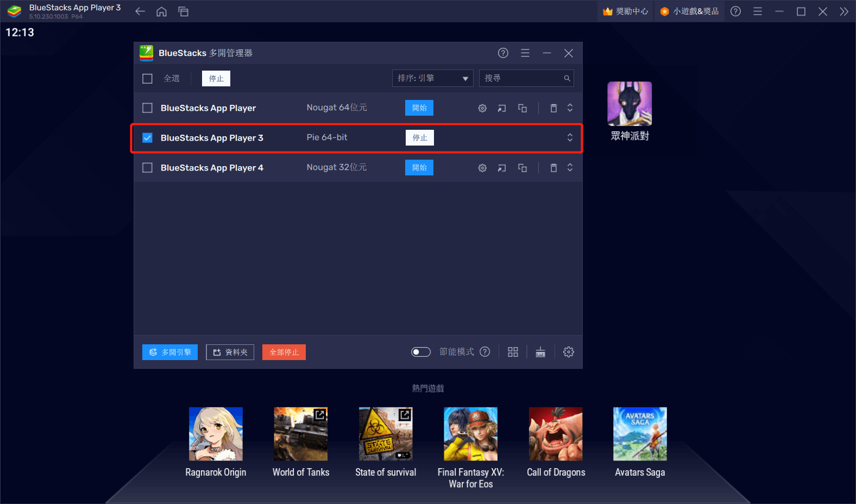The height and width of the screenshot is (504, 856).
Task: Click the 12:13 clock text
Action: 20,33
